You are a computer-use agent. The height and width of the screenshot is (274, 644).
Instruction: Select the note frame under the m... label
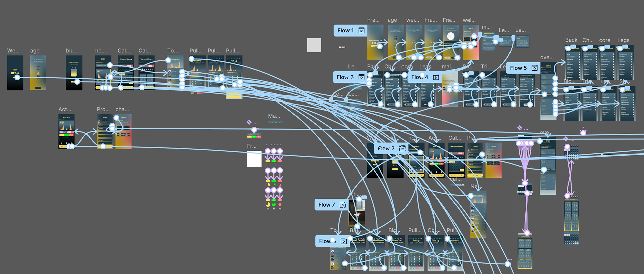pos(489,41)
